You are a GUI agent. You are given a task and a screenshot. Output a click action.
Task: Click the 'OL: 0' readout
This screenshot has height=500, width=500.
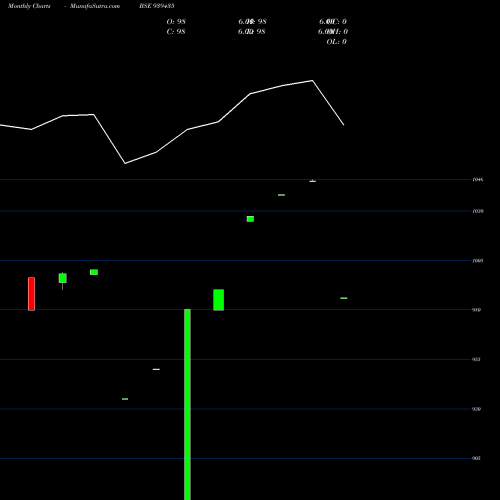[336, 42]
